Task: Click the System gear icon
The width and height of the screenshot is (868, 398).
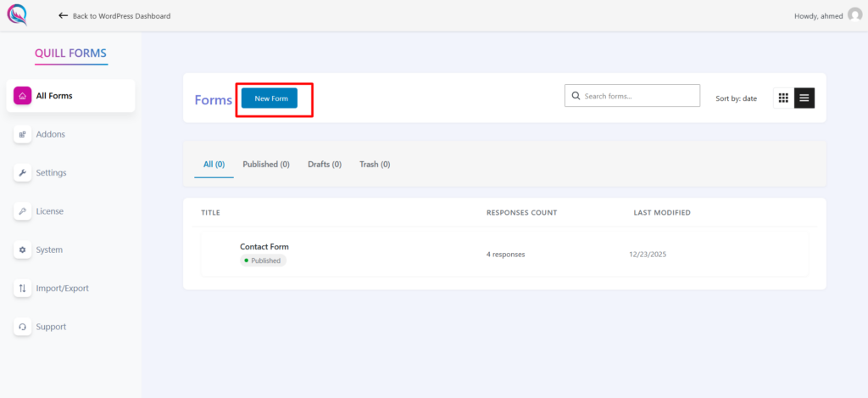Action: pyautogui.click(x=23, y=250)
